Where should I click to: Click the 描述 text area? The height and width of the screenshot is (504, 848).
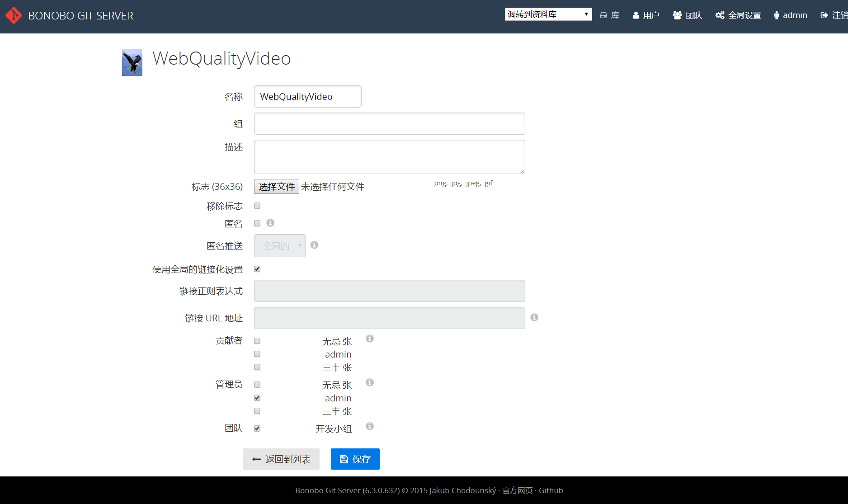(x=390, y=157)
